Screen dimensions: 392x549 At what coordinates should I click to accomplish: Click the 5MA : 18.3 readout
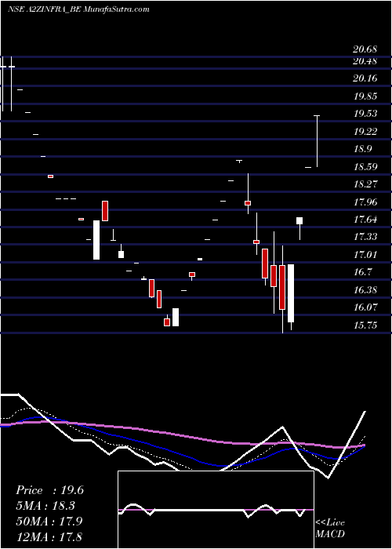pos(45,506)
